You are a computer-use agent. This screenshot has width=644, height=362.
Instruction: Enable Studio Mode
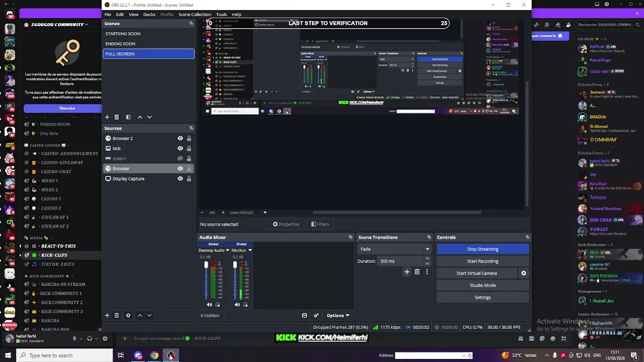(x=483, y=285)
